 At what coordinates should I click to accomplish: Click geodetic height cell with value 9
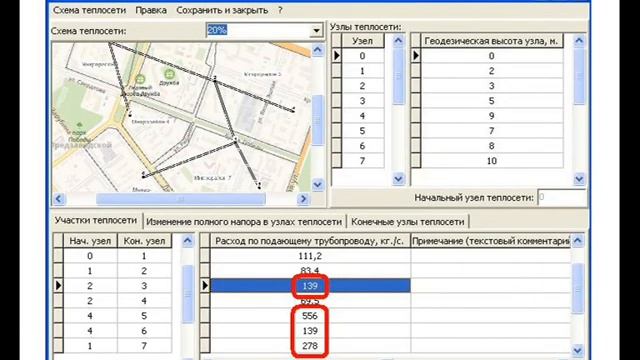[x=491, y=116]
